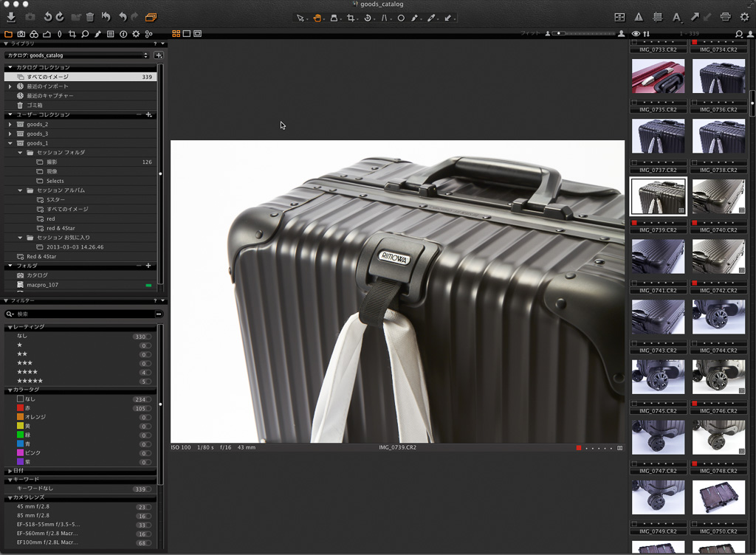Expand the goods_2 collection
Viewport: 756px width, 555px height.
[10, 124]
